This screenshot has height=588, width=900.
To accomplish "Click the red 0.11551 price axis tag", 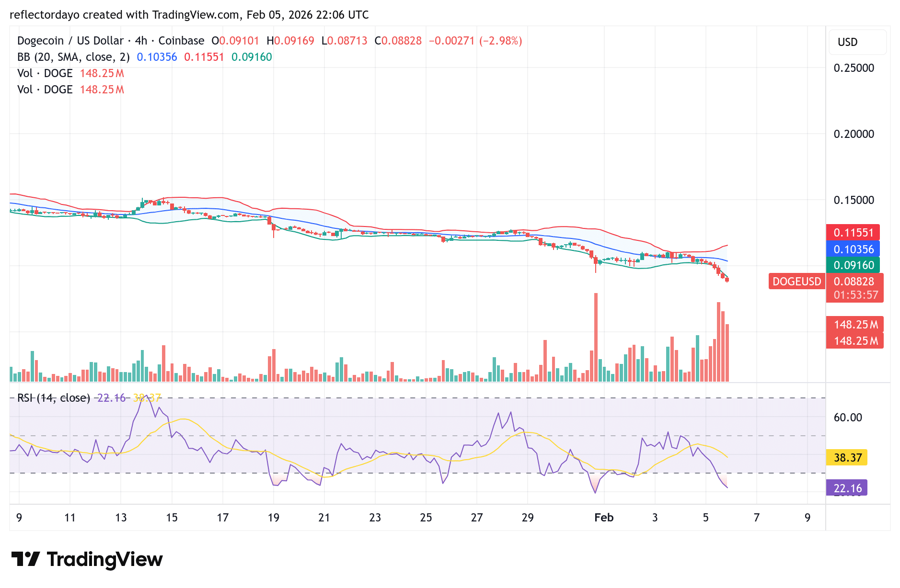I will click(x=853, y=233).
